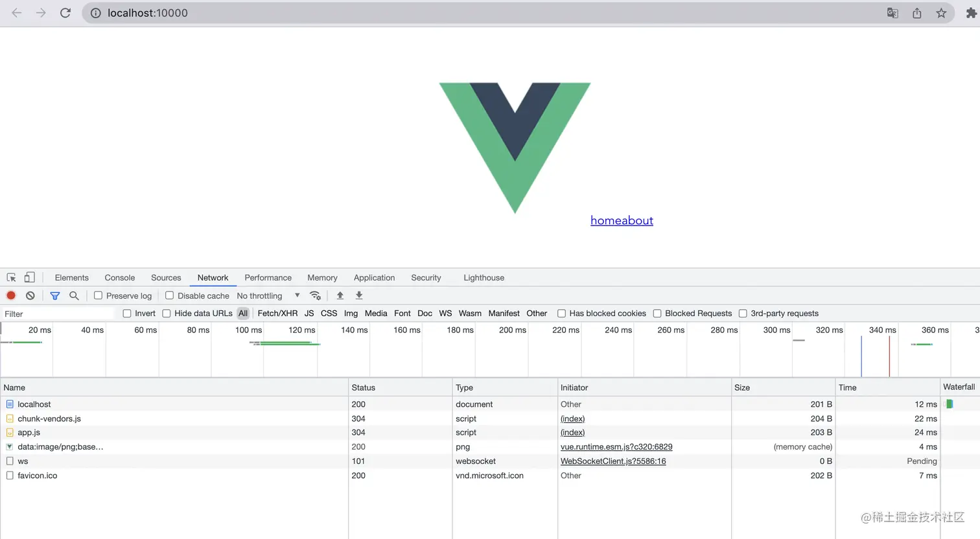Sort by the Size column header

[x=783, y=387]
